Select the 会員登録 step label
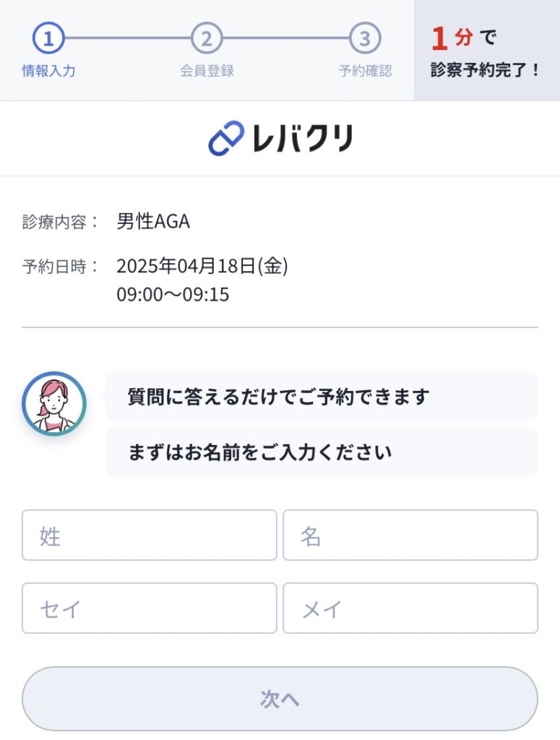Viewport: 560px width, 740px height. (207, 71)
